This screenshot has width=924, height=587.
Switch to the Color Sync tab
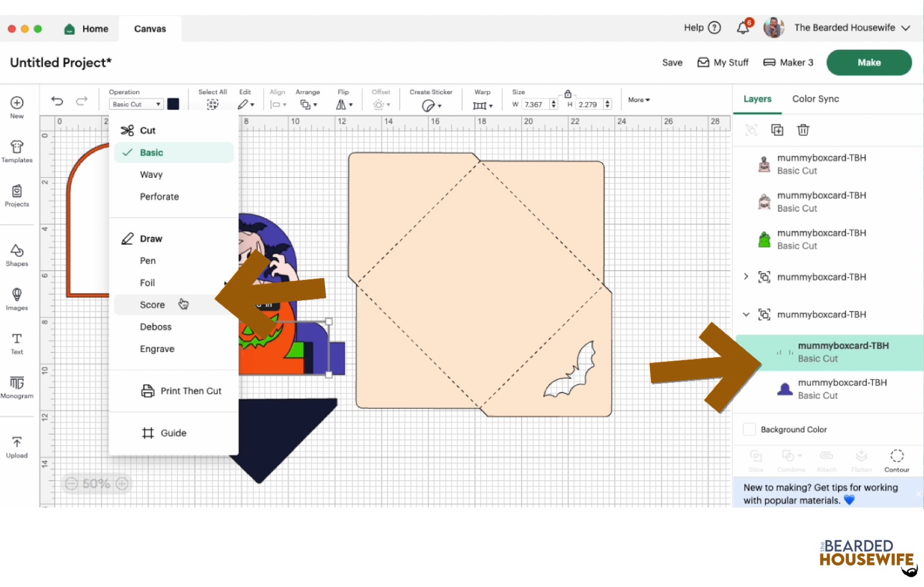(x=815, y=99)
